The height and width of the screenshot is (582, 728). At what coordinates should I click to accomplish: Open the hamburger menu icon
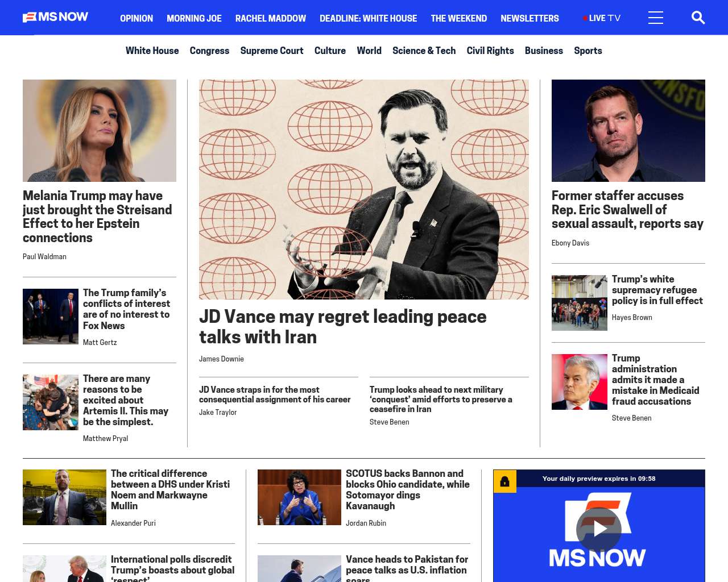click(x=656, y=18)
